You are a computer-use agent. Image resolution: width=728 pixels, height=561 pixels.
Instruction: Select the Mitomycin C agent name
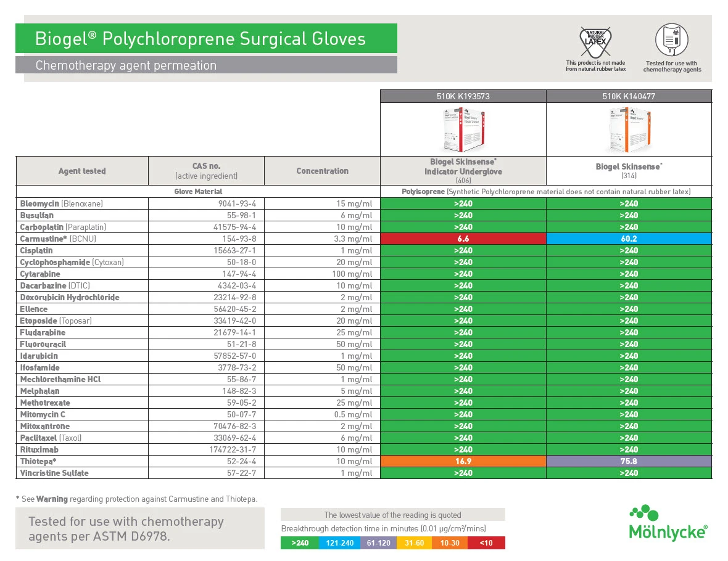(x=43, y=414)
